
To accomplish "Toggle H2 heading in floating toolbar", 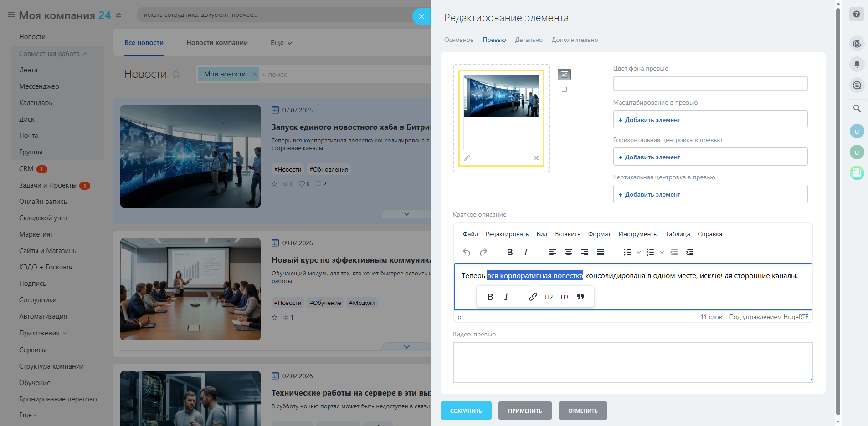I will [x=549, y=297].
